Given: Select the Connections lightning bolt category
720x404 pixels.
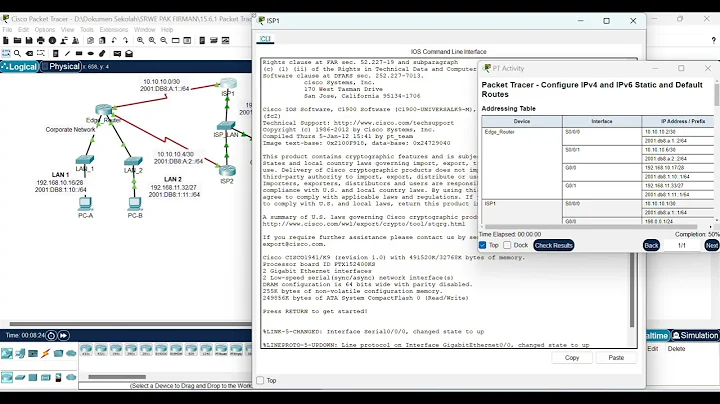Looking at the screenshot, I should [x=45, y=353].
